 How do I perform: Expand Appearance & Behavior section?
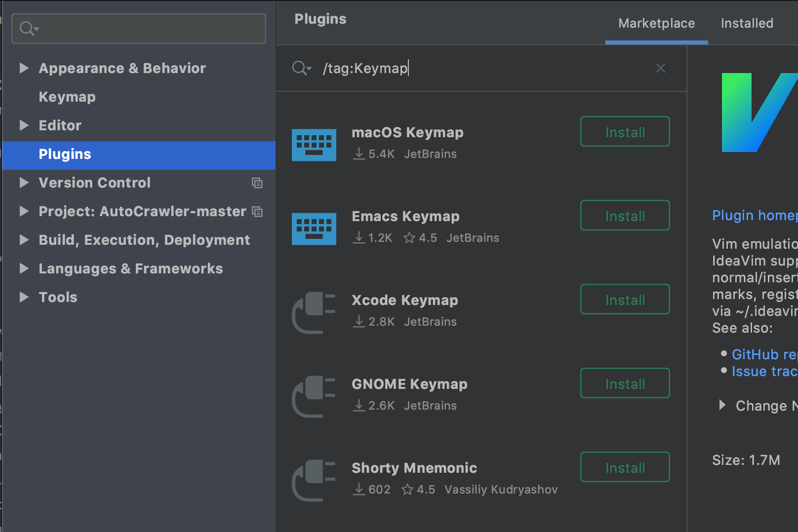pos(24,68)
